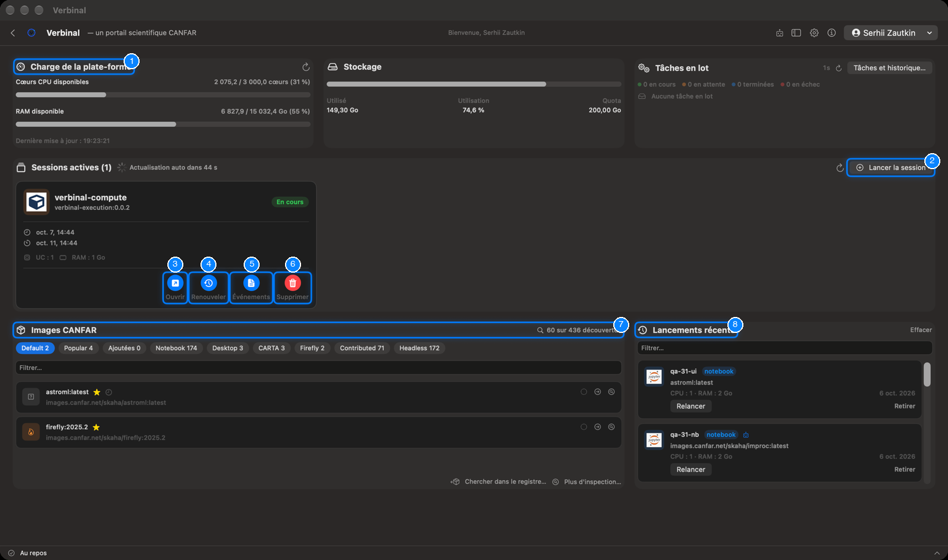Select the Headless 172 filter tab
The image size is (948, 560).
(x=419, y=348)
